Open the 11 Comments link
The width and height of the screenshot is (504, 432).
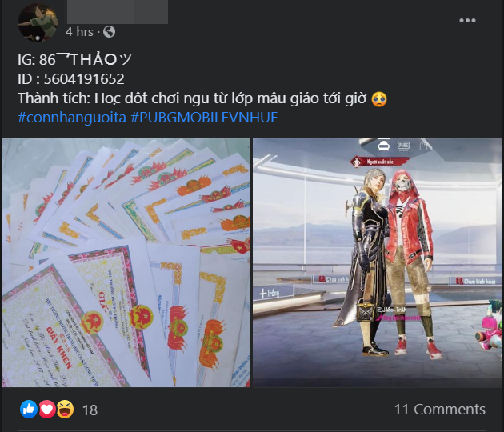point(439,410)
